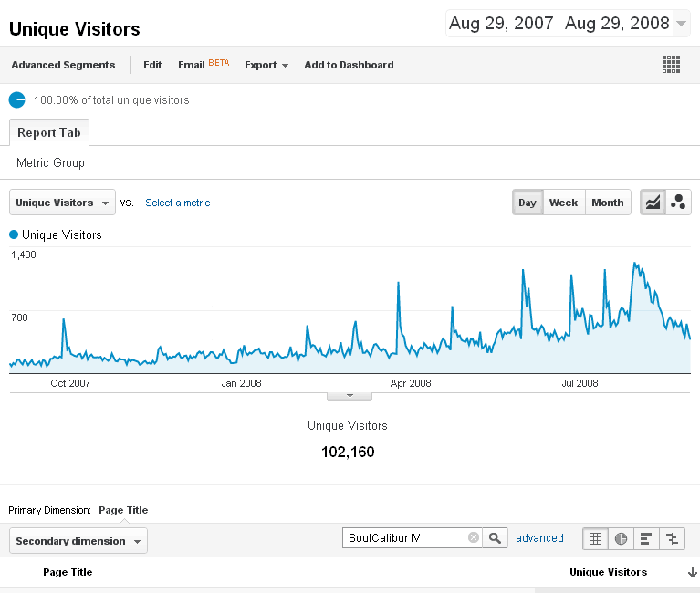This screenshot has width=700, height=593.
Task: Click the magnifier search button
Action: (495, 538)
